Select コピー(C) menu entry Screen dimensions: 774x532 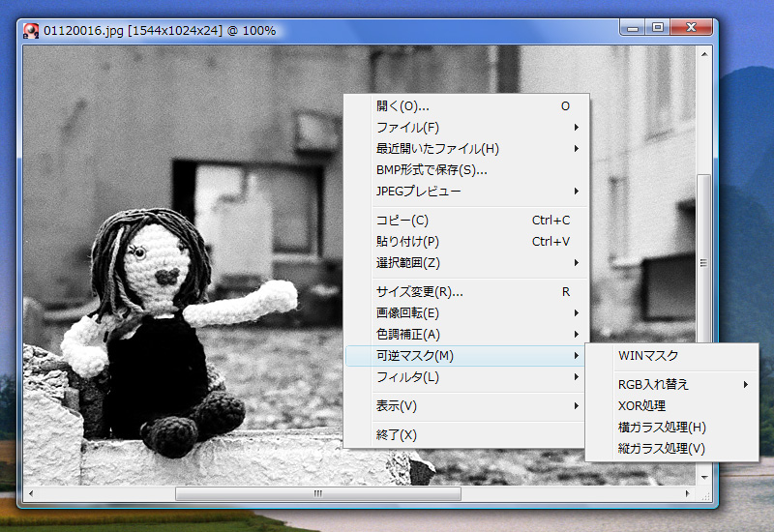point(466,221)
